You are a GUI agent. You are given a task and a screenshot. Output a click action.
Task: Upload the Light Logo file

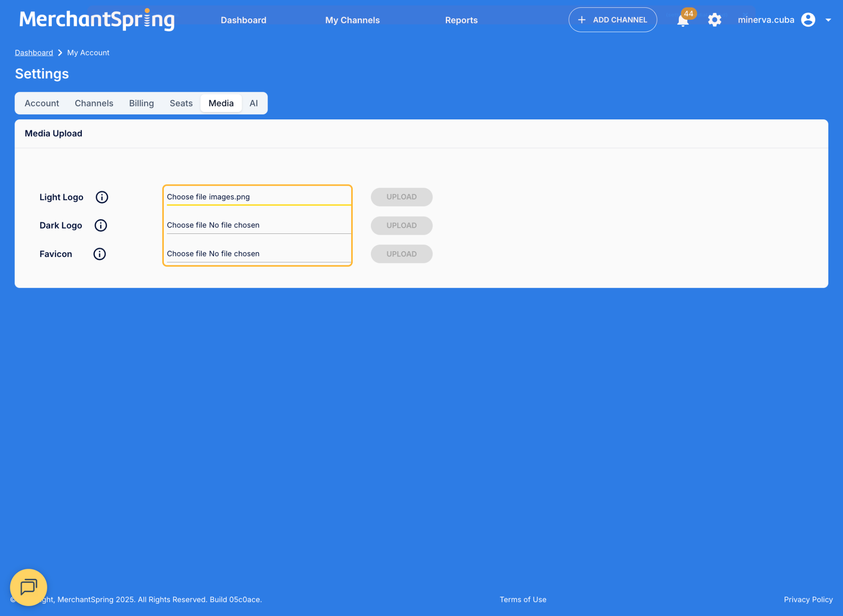pos(401,197)
